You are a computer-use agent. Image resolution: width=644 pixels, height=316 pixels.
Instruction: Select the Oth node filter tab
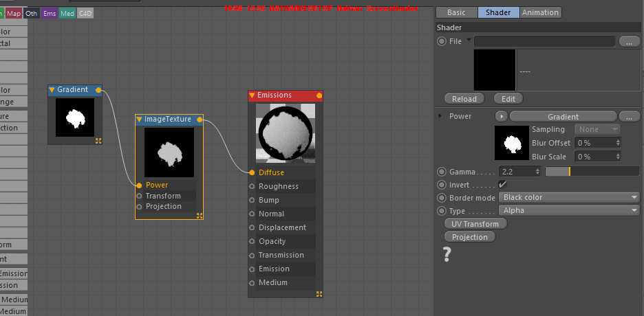31,14
